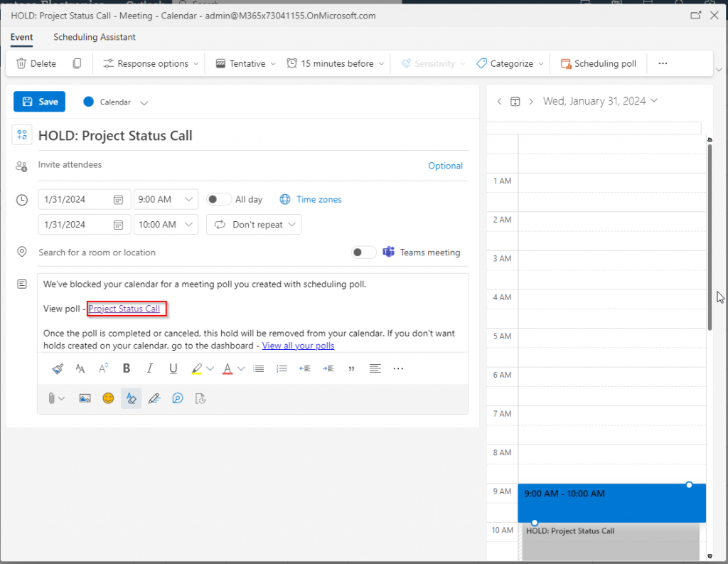Insert a picture inline using image icon
The image size is (728, 564).
85,398
